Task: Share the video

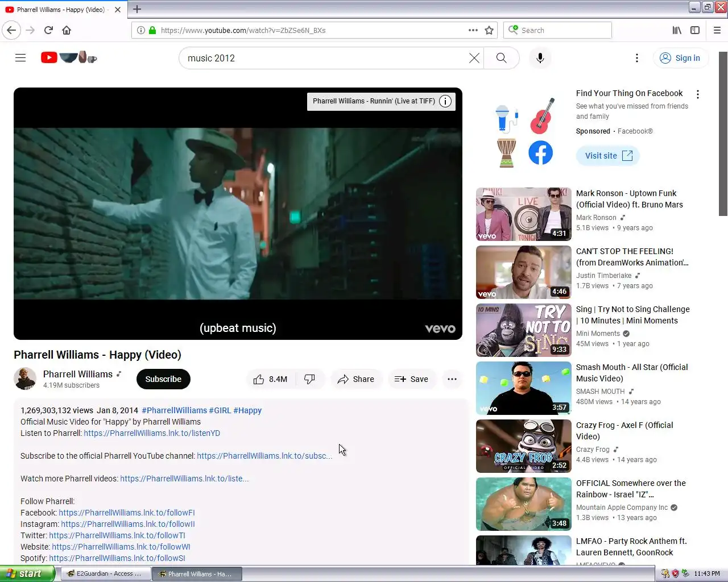Action: click(x=356, y=379)
